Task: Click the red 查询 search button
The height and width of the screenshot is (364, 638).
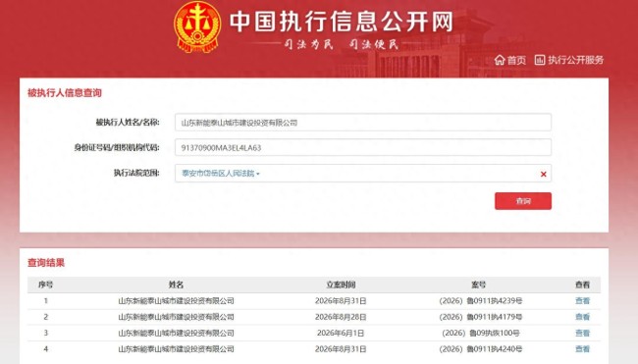Action: pos(523,201)
